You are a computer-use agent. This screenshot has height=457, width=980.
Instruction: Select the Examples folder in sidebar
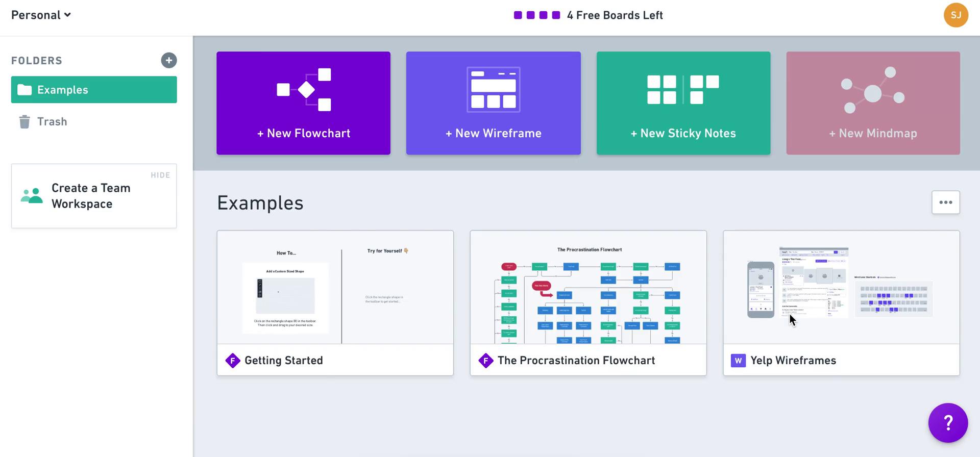click(94, 90)
